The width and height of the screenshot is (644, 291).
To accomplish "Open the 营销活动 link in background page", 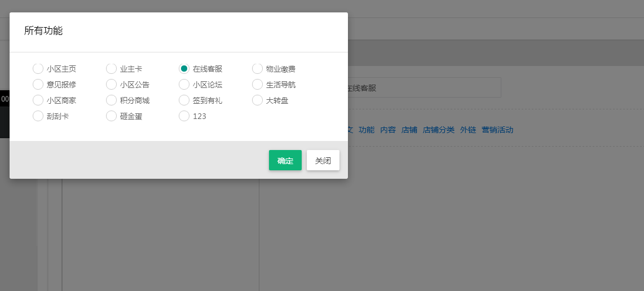I will [497, 130].
